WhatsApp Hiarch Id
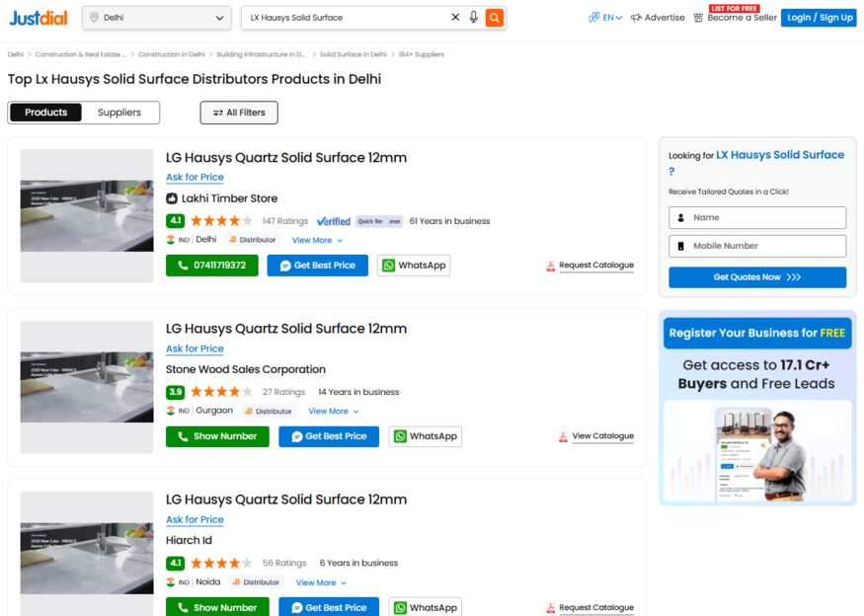864x616 pixels. tap(426, 607)
